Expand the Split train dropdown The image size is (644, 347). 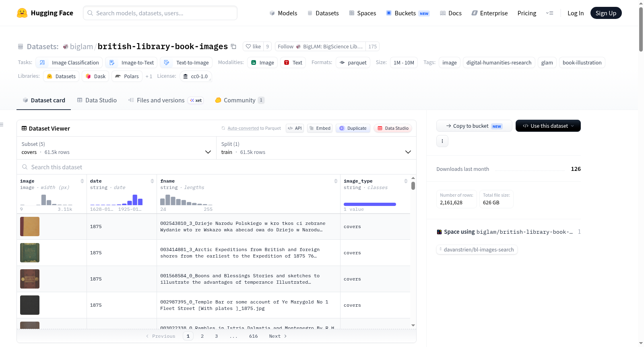point(316,148)
